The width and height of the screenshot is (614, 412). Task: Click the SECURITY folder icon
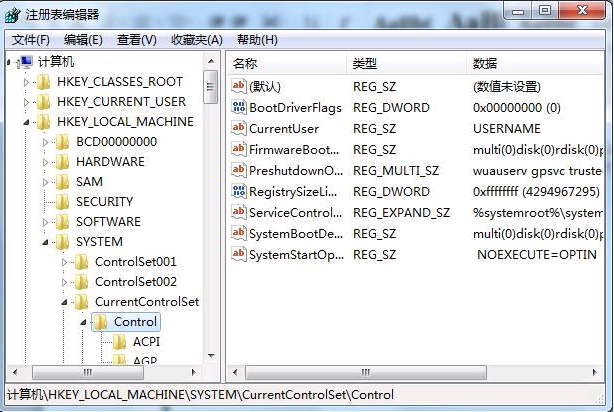pyautogui.click(x=62, y=202)
